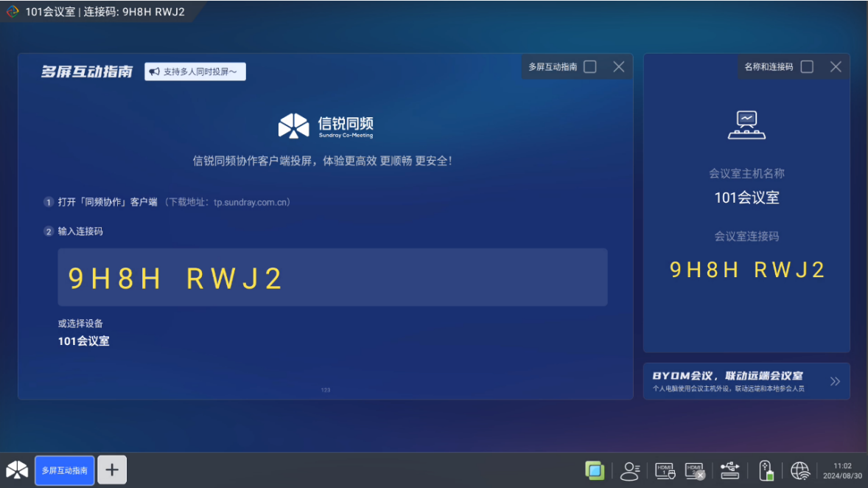The image size is (868, 488).
Task: Click the step 1 打开「同频协作」客户端 text
Action: (108, 202)
